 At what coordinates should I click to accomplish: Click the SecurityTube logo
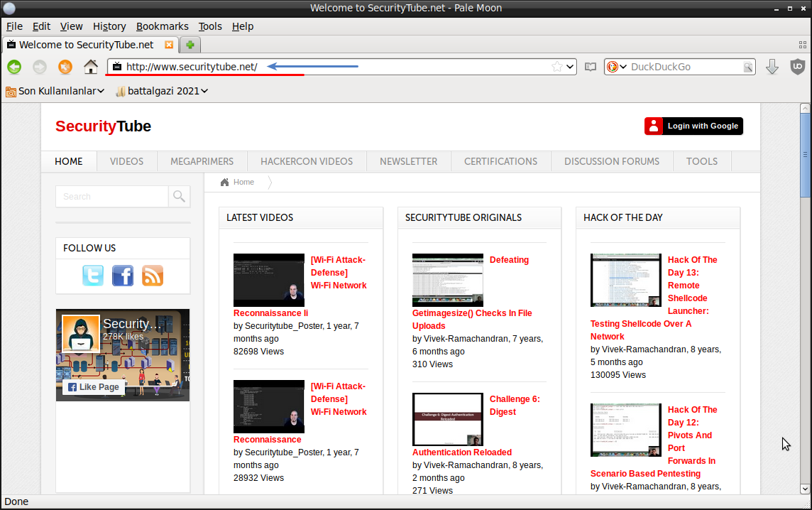tap(103, 126)
